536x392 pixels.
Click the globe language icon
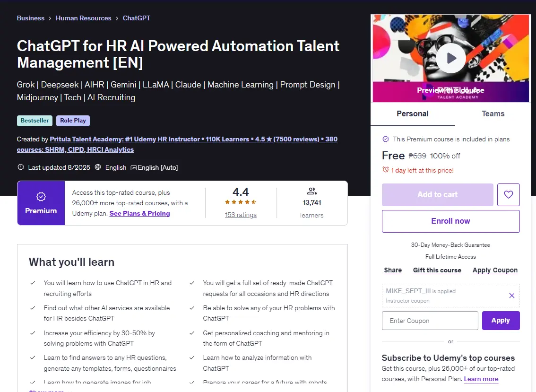98,167
